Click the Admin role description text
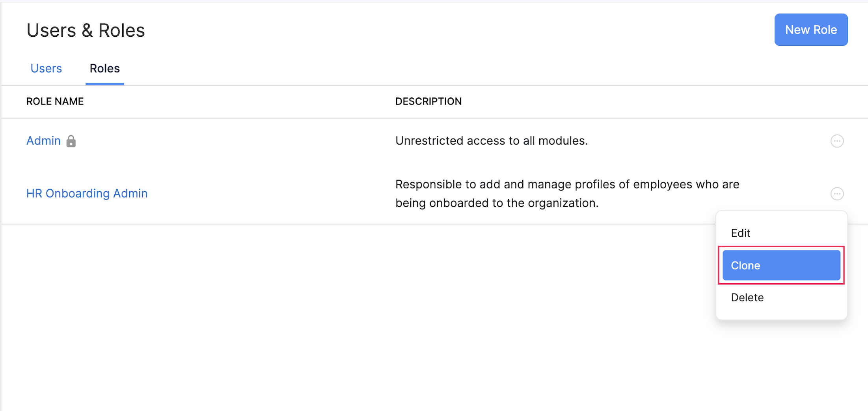 click(492, 140)
